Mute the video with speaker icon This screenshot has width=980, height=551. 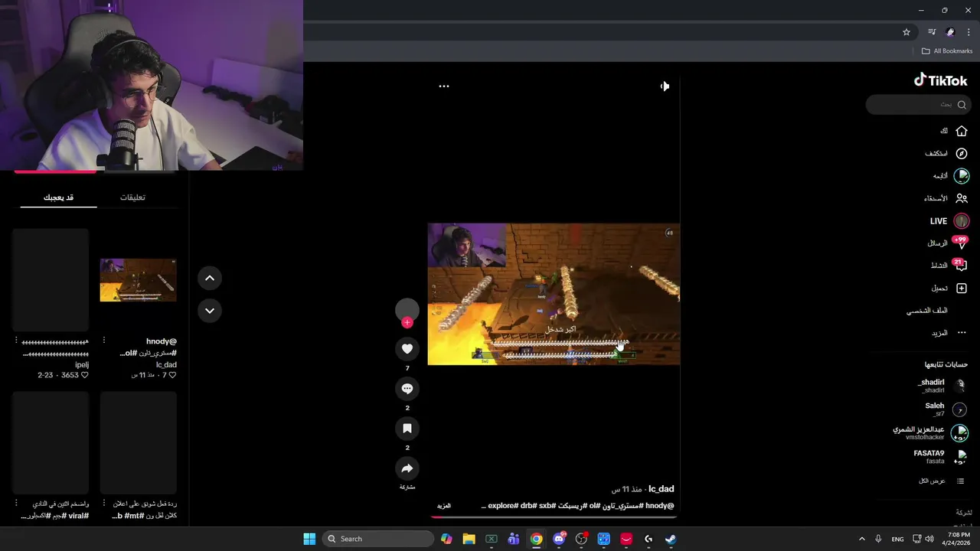click(x=665, y=86)
